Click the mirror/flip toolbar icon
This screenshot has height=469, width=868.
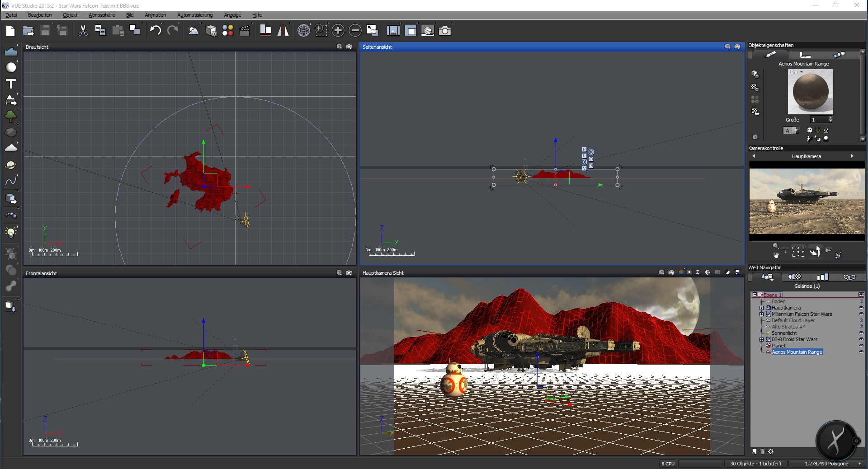(283, 31)
